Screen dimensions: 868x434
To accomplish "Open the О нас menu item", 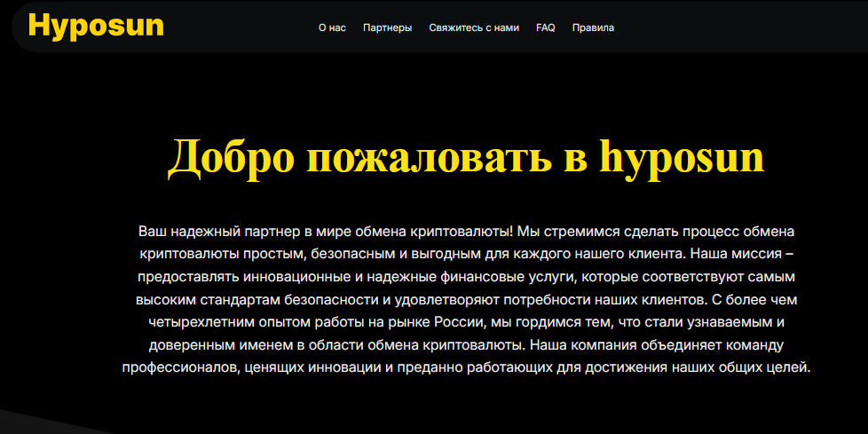I will click(x=332, y=28).
